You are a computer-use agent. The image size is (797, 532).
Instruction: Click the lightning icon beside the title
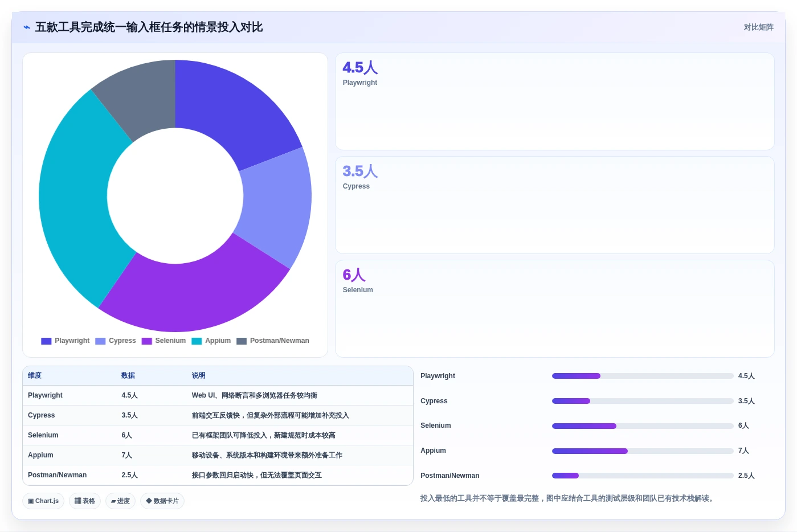[26, 27]
